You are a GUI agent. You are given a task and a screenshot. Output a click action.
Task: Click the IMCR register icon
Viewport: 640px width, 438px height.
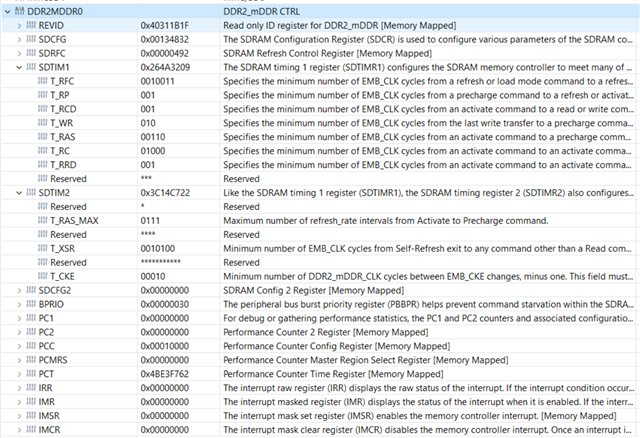tap(31, 429)
